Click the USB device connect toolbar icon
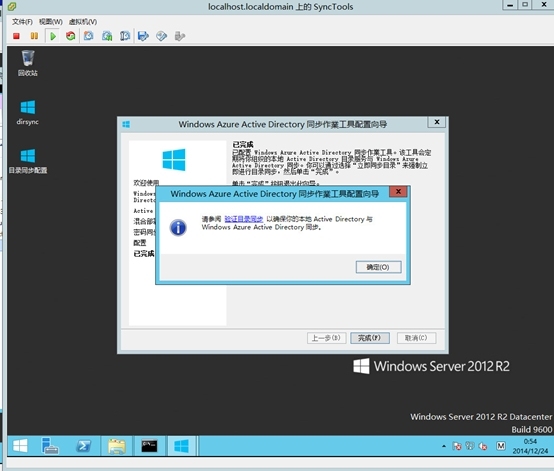 180,36
